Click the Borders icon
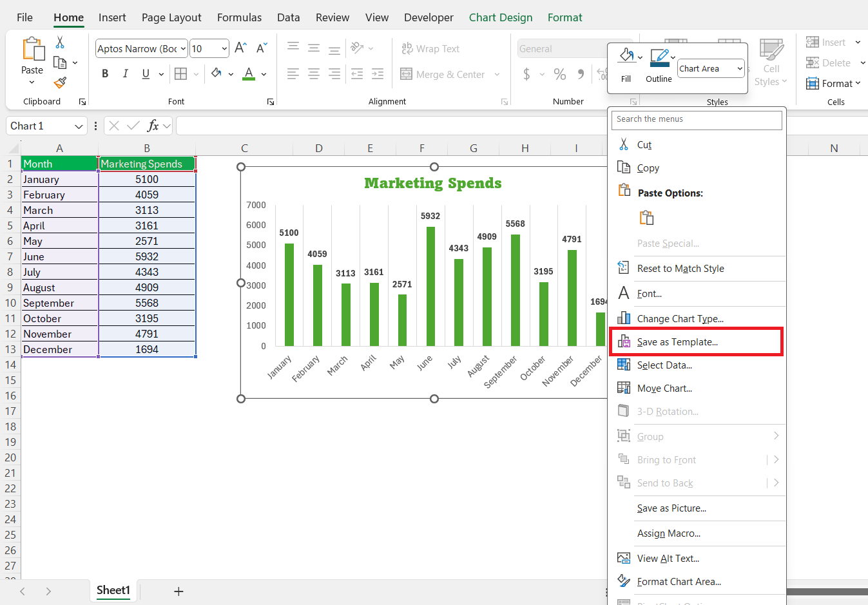Screen dimensions: 868x605 click(x=181, y=74)
